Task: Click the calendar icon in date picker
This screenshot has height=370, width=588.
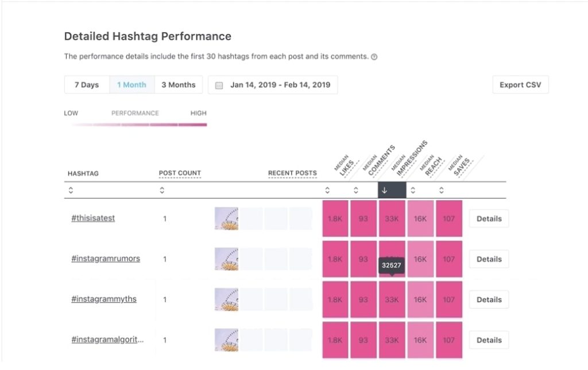Action: coord(219,85)
